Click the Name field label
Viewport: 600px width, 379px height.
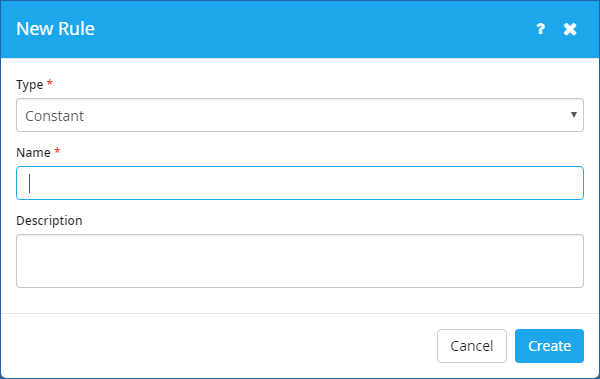(x=33, y=153)
